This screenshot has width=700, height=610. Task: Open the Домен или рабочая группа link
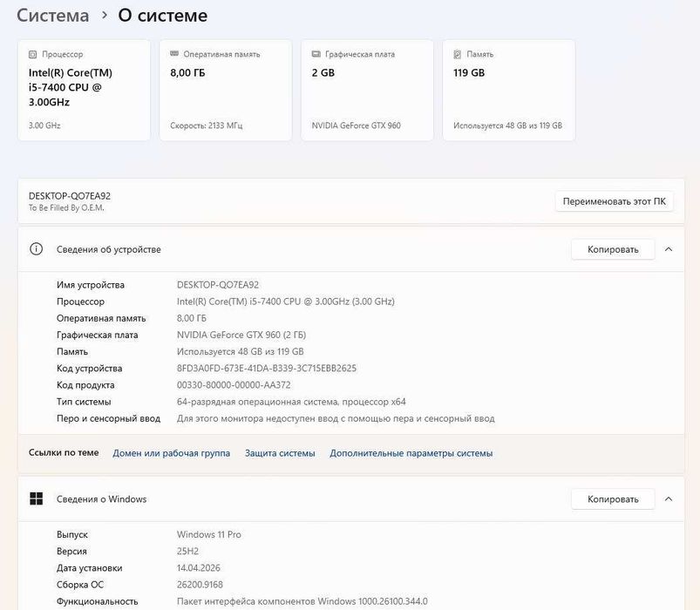172,453
